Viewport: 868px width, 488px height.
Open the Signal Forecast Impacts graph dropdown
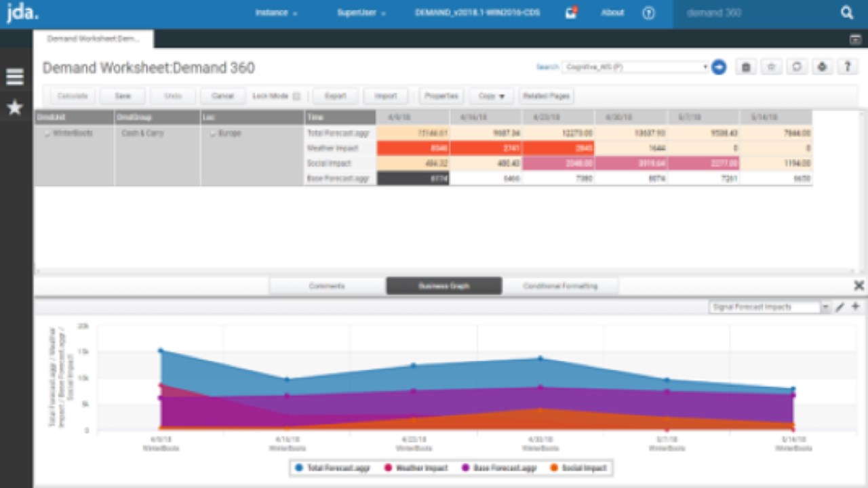[x=770, y=307]
